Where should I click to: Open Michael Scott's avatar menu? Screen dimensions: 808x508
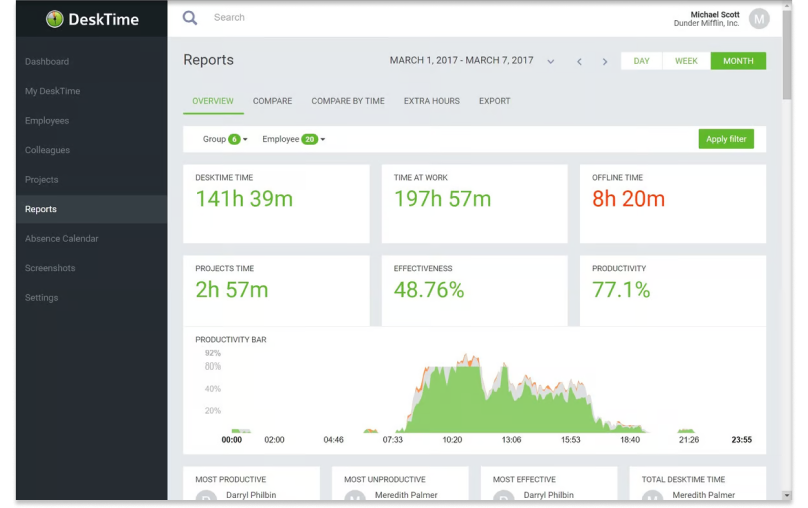point(759,19)
